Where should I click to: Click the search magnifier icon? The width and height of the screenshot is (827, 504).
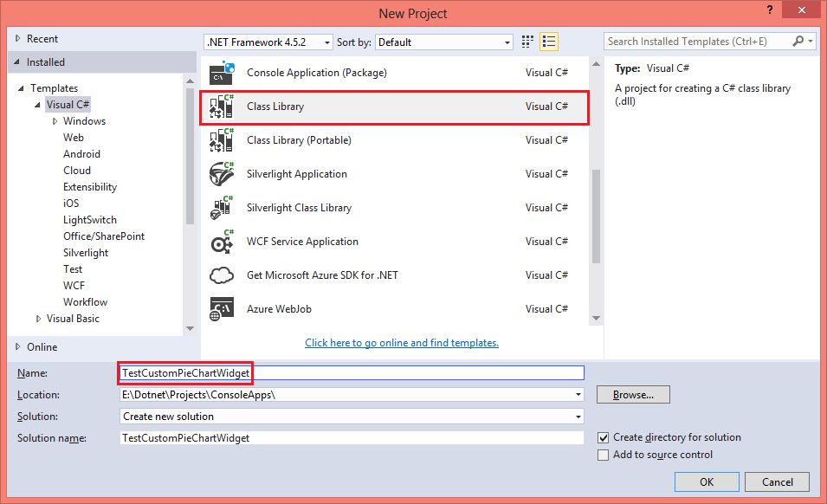[798, 41]
